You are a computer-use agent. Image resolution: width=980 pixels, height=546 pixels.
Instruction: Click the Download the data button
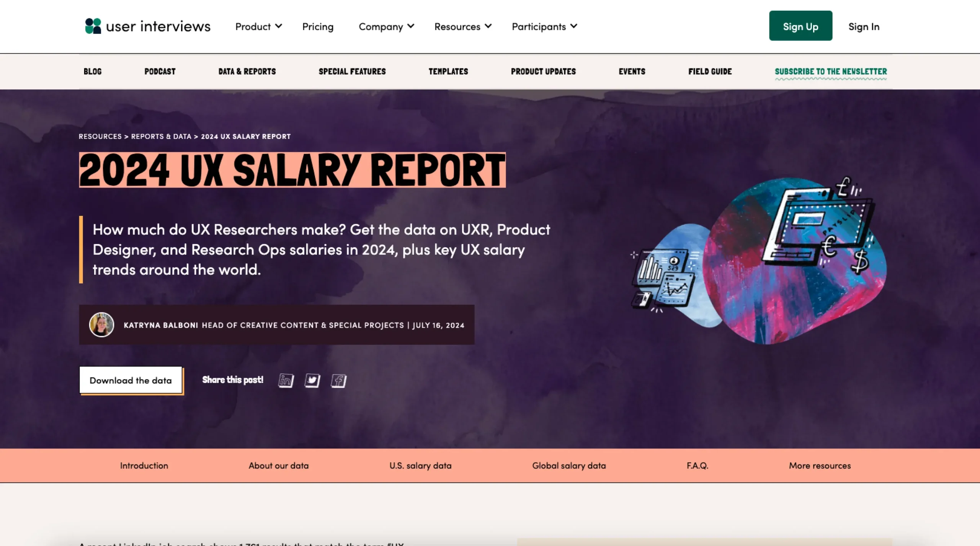[x=131, y=380]
